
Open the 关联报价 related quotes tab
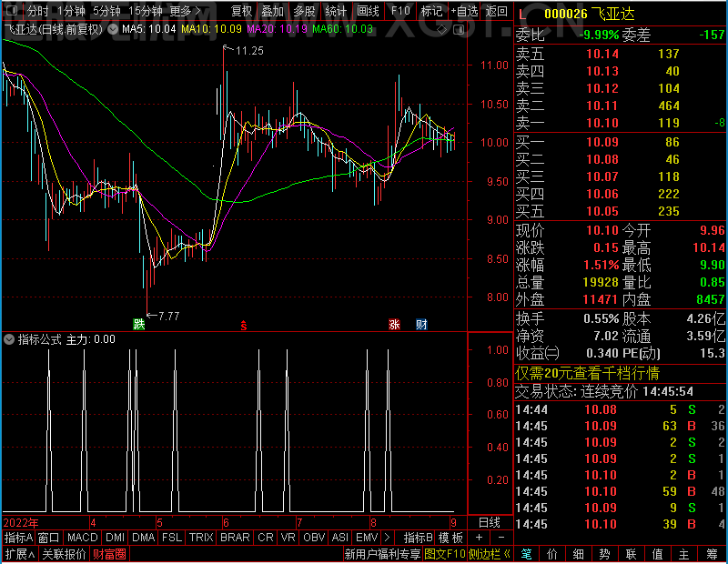click(x=64, y=554)
